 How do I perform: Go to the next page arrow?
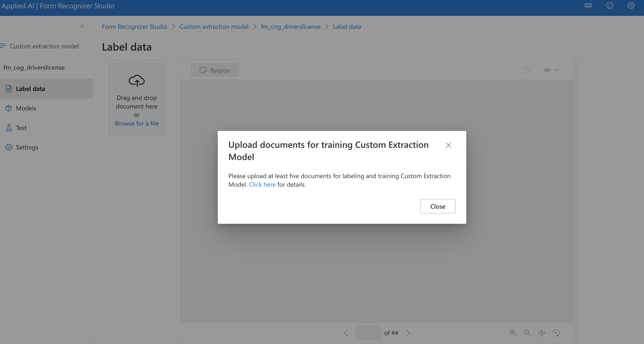(408, 333)
